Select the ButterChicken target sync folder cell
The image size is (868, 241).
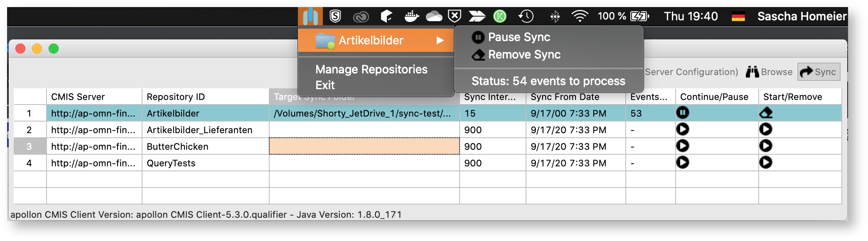click(x=364, y=146)
